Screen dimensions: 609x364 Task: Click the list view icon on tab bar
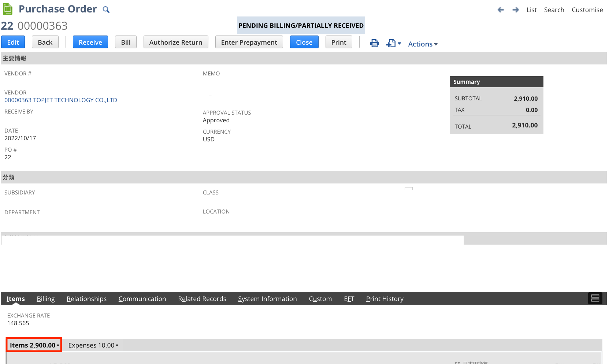pos(595,298)
